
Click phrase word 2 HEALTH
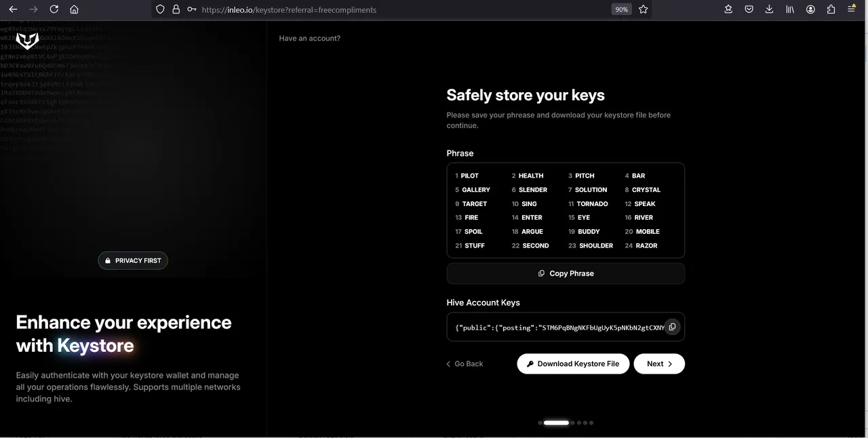[528, 176]
